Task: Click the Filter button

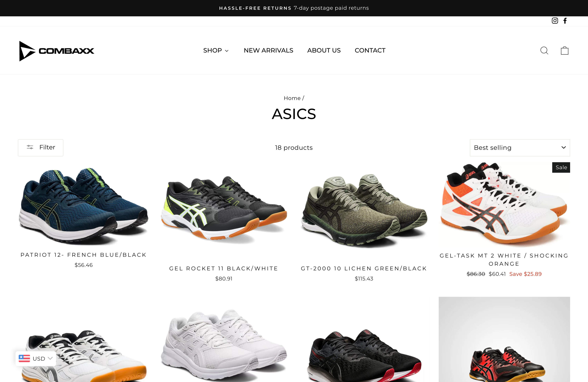Action: point(40,148)
